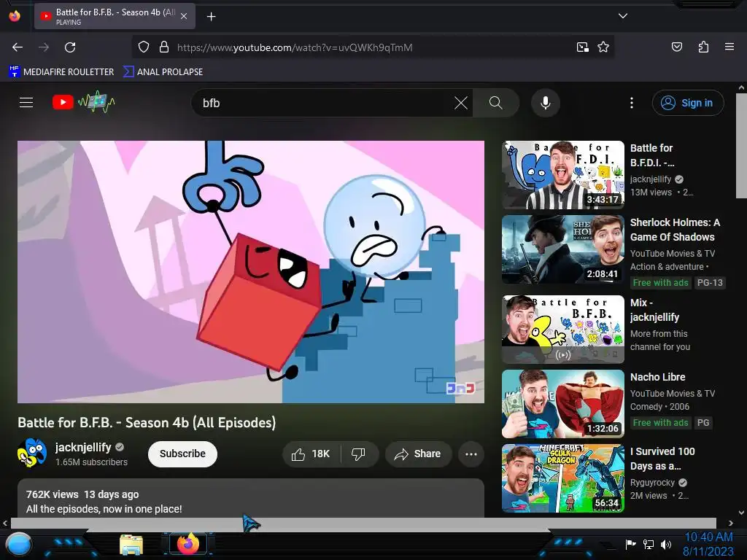The image size is (747, 560).
Task: Open Battle for B.F.D.I. thumbnail
Action: point(563,175)
